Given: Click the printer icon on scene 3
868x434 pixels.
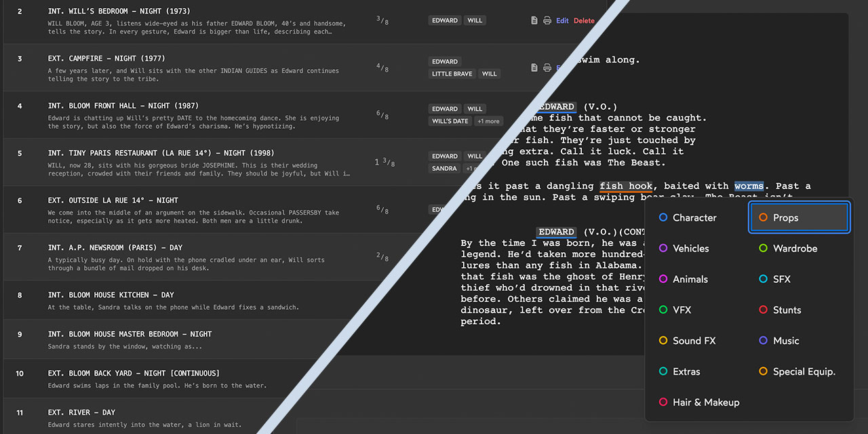Looking at the screenshot, I should click(x=547, y=68).
